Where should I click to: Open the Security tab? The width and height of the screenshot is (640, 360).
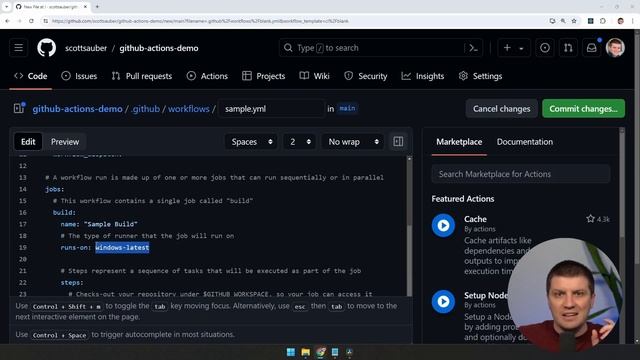[366, 76]
